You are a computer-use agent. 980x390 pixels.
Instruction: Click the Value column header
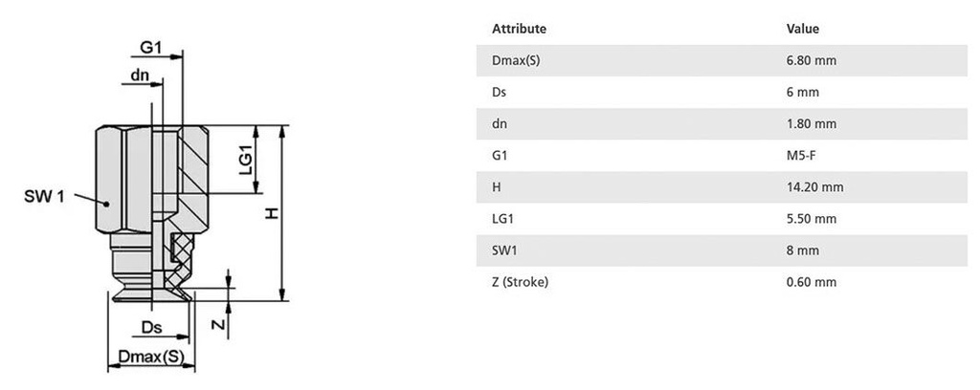802,29
